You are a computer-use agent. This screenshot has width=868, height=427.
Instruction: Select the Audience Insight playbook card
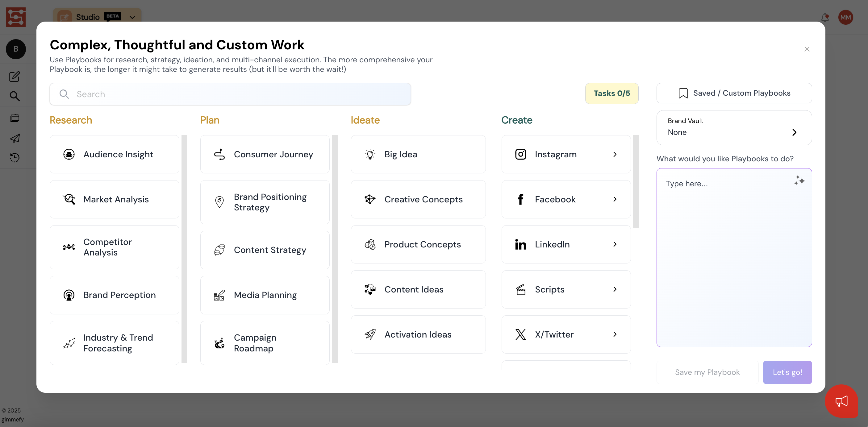tap(114, 154)
